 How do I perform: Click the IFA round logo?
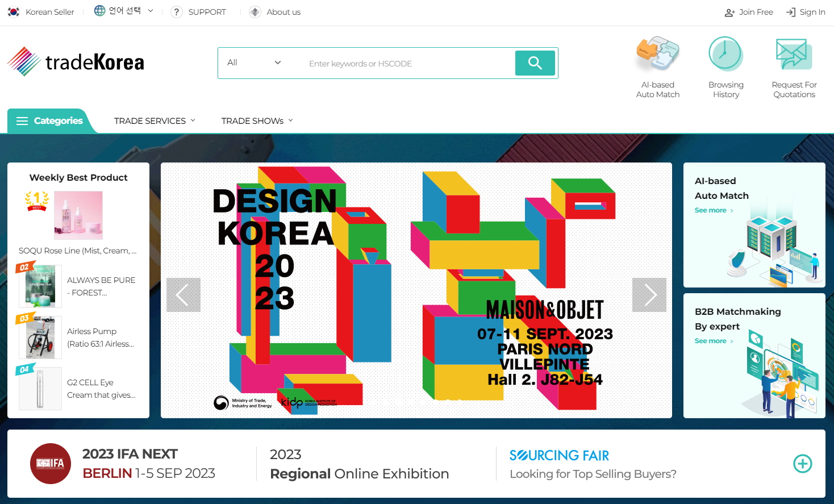point(51,464)
